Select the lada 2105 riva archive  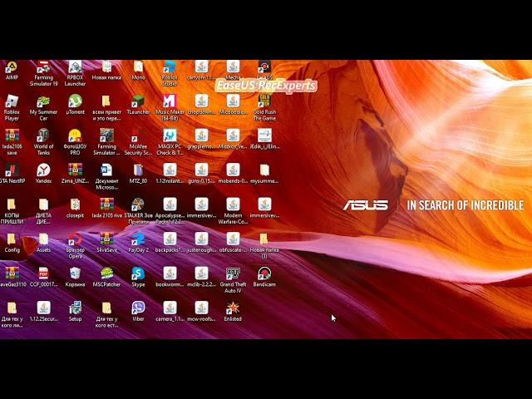point(106,208)
